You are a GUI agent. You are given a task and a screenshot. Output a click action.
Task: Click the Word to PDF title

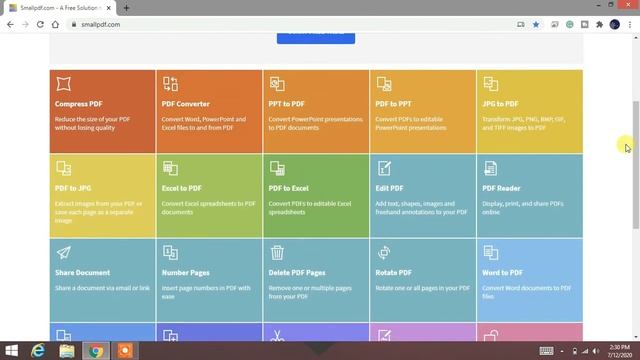tap(502, 273)
